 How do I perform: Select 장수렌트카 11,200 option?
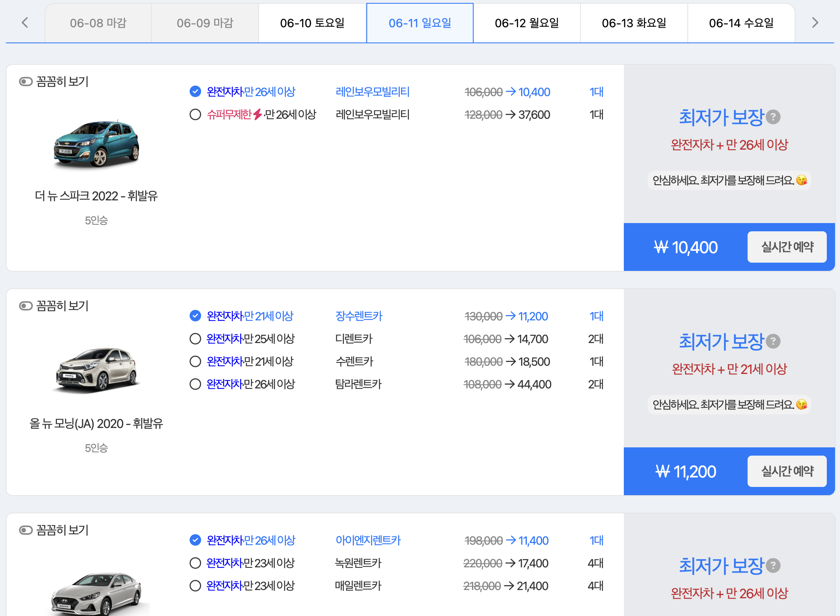[x=195, y=316]
